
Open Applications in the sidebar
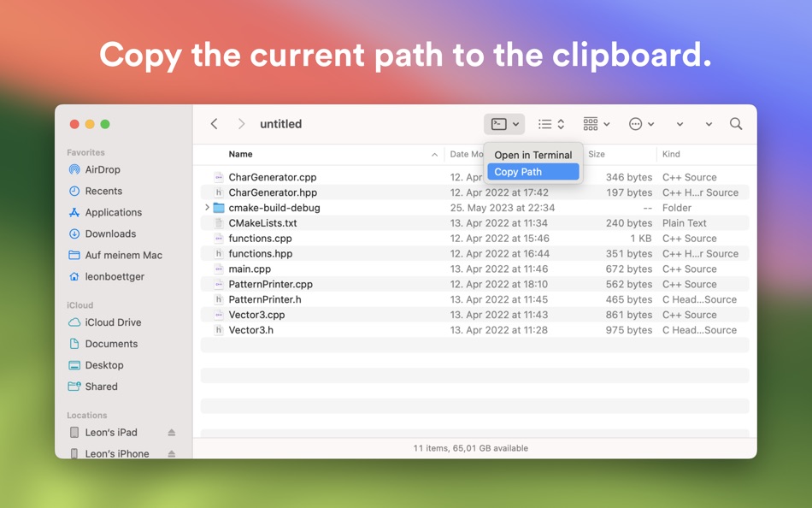pyautogui.click(x=114, y=213)
